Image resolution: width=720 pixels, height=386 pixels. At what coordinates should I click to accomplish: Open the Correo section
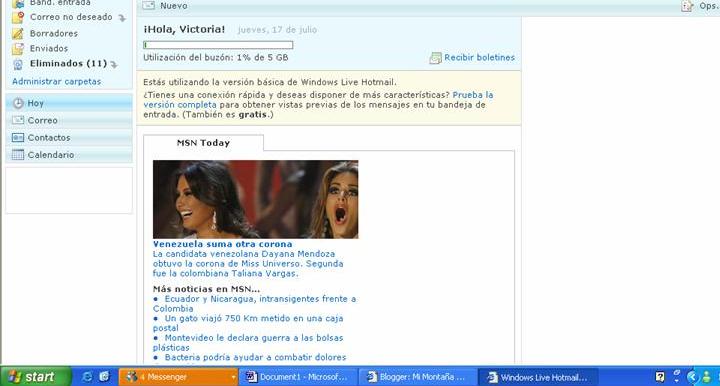click(x=69, y=120)
